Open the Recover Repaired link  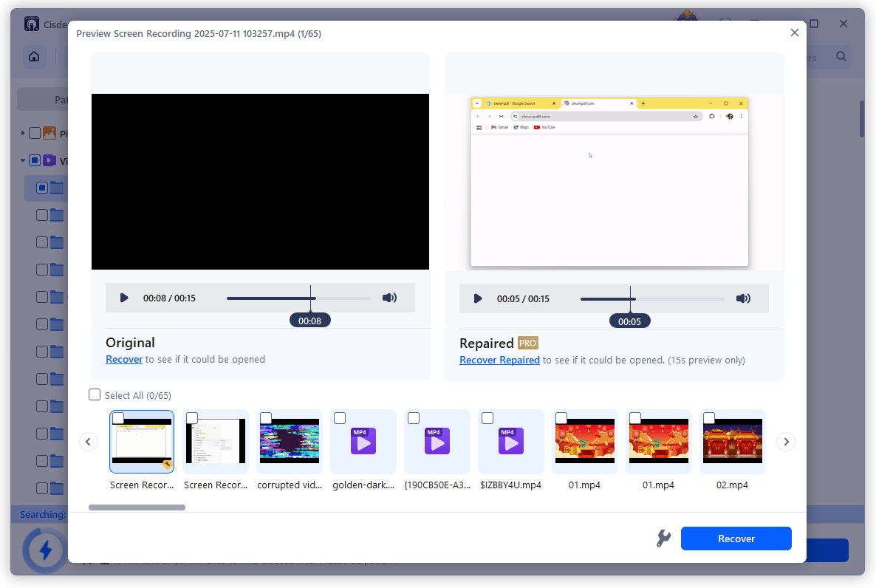[499, 360]
